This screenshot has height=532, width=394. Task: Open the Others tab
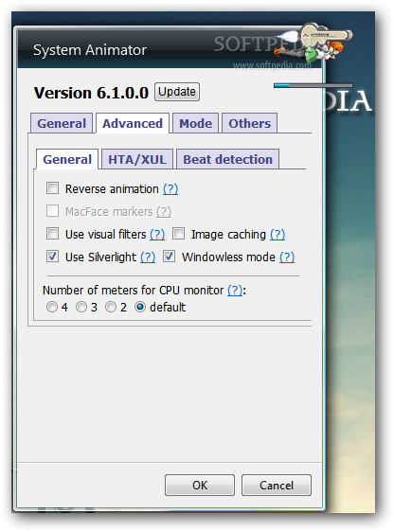coord(249,123)
